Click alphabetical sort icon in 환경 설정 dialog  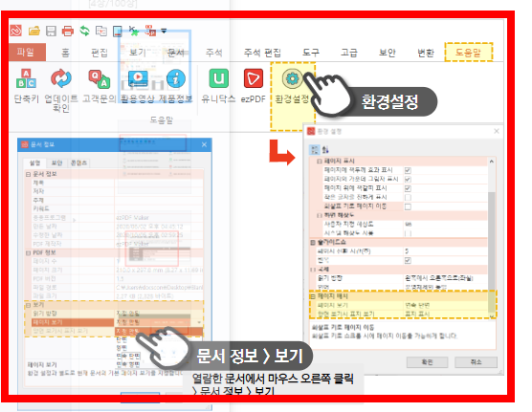325,149
